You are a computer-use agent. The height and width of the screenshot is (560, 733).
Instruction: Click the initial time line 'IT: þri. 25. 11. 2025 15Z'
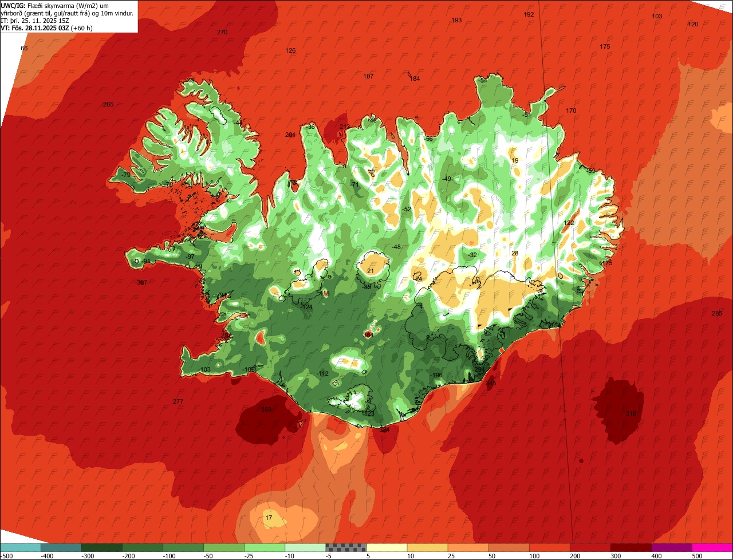tap(35, 20)
